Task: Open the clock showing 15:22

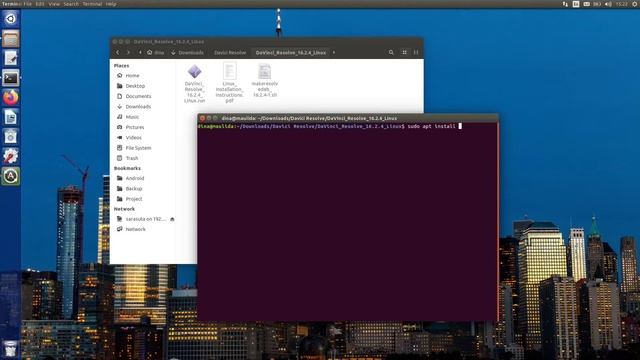Action: tap(622, 4)
